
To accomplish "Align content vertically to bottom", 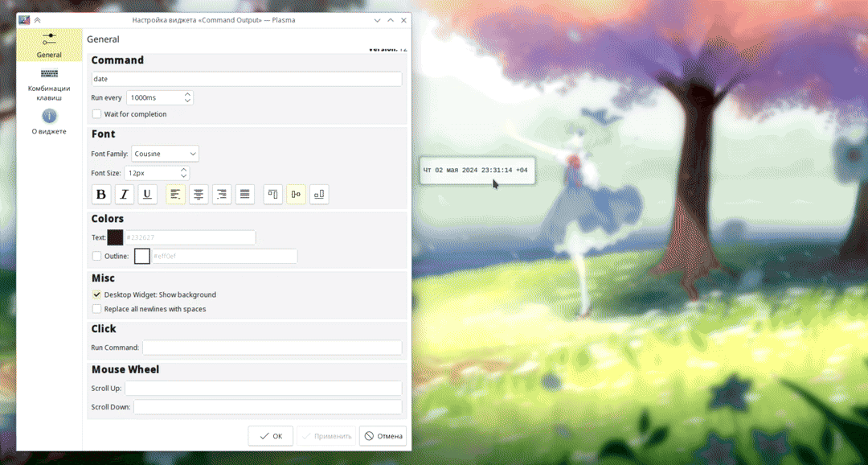I will [319, 194].
